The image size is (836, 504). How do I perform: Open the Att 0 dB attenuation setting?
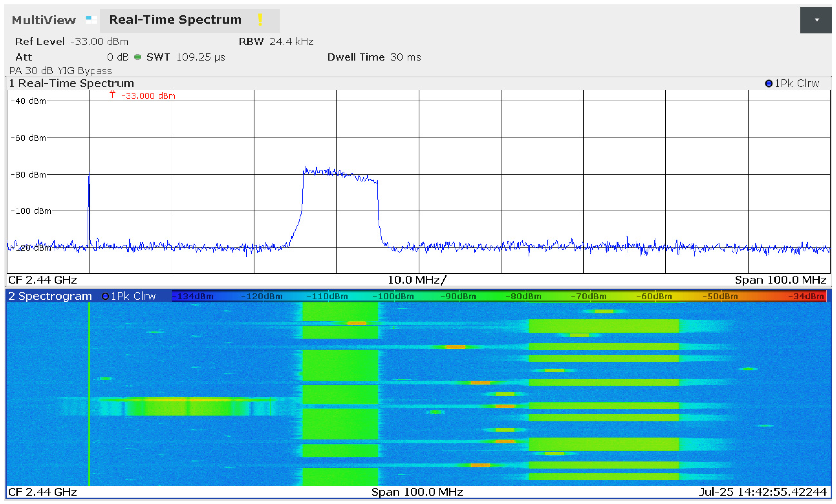click(x=72, y=57)
